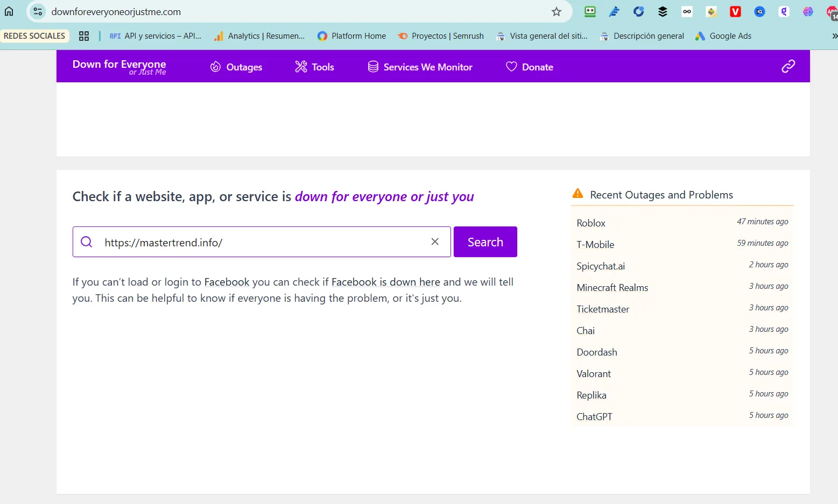838x504 pixels.
Task: Clear the search field with the X icon
Action: (435, 242)
